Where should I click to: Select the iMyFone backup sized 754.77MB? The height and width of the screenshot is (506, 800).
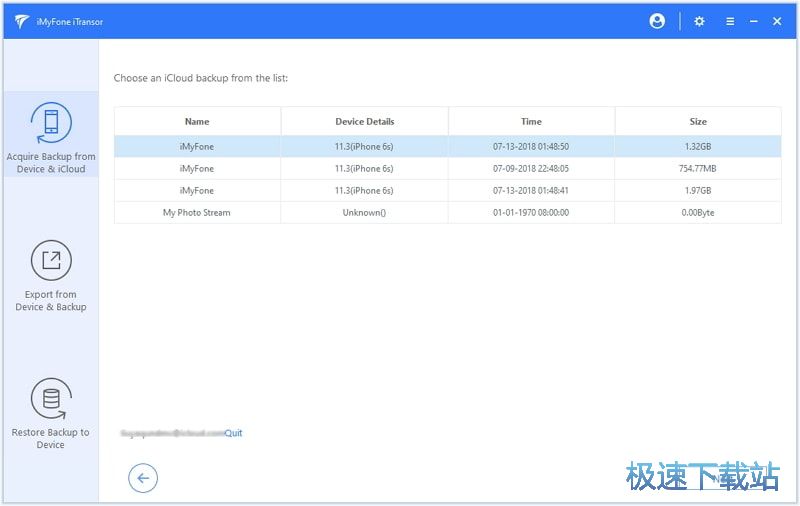pos(448,168)
